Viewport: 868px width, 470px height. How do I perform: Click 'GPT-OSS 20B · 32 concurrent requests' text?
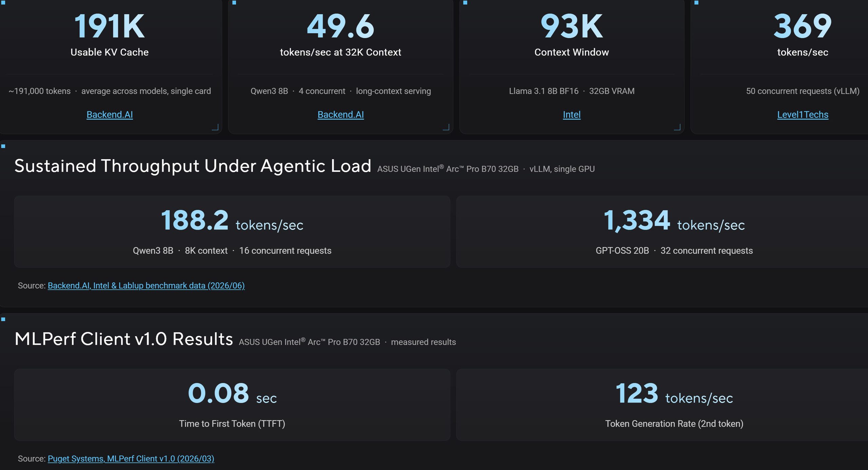(x=674, y=251)
